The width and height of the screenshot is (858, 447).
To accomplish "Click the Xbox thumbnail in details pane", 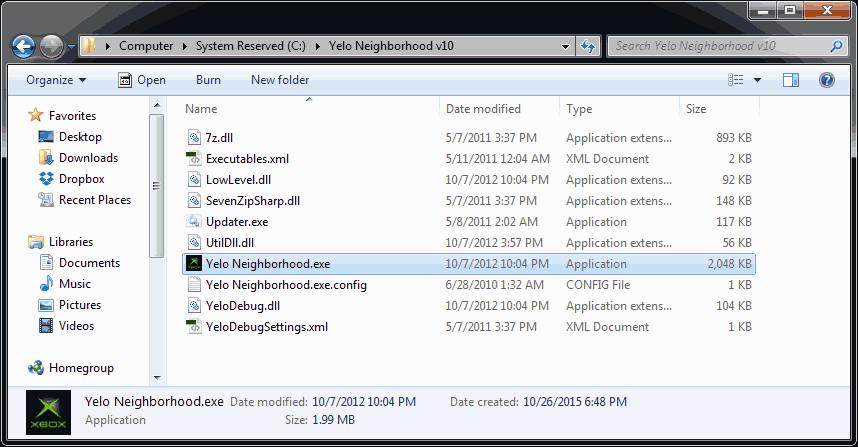I will click(48, 412).
